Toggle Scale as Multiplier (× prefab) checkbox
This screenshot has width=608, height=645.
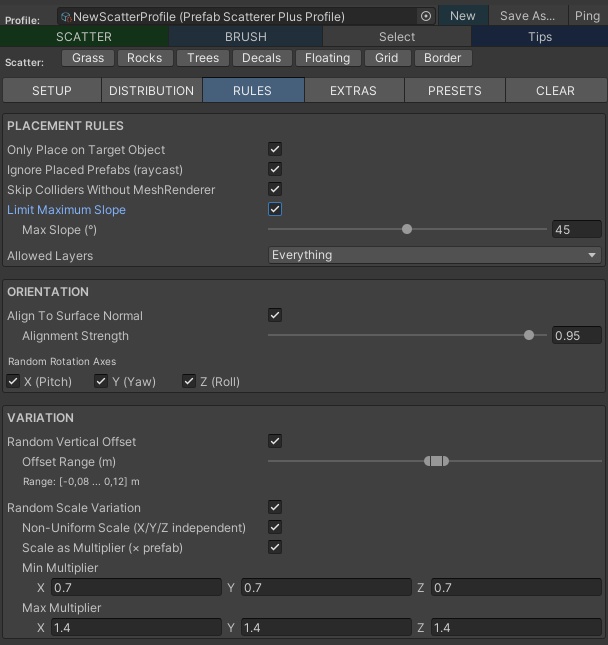click(275, 547)
